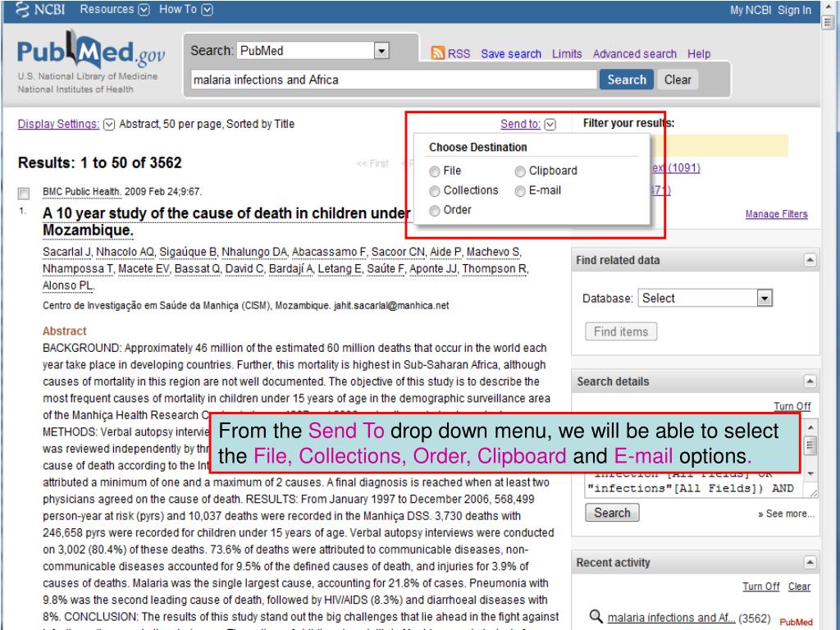
Task: Click the Help link
Action: 699,53
